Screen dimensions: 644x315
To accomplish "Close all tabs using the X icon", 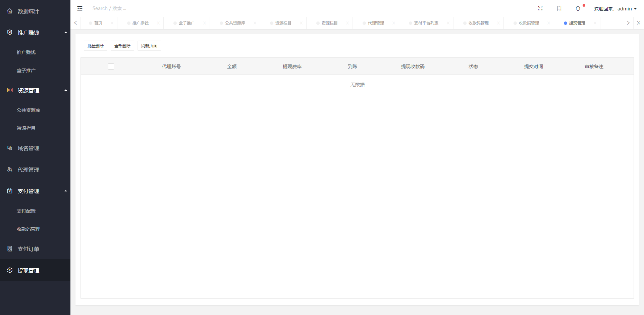I will tap(639, 23).
